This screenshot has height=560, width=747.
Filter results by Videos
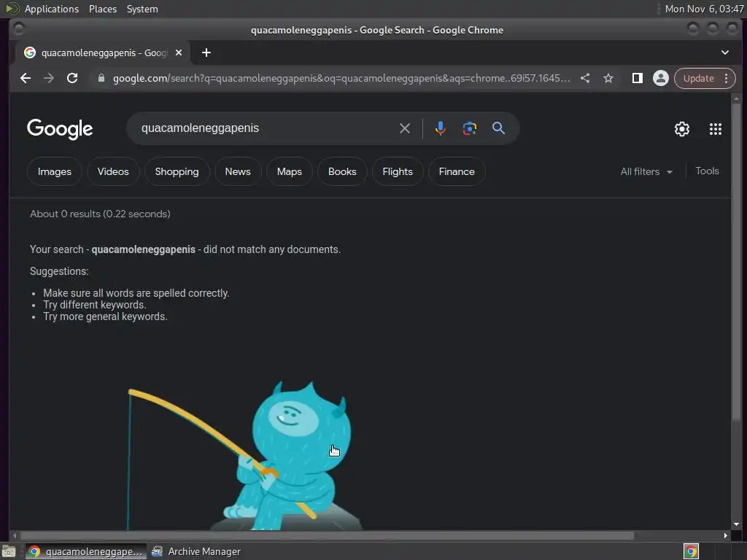(113, 171)
